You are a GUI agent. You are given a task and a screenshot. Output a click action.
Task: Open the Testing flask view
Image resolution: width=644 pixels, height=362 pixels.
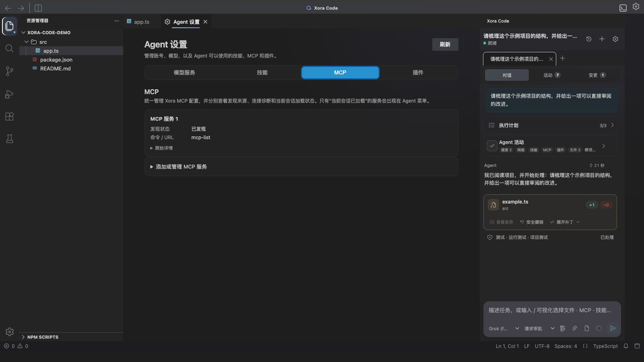coord(10,139)
